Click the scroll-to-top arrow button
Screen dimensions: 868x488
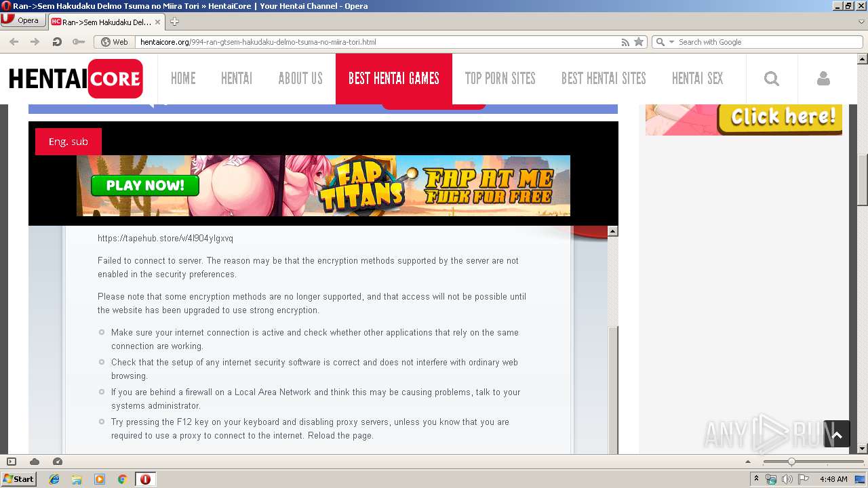click(837, 434)
